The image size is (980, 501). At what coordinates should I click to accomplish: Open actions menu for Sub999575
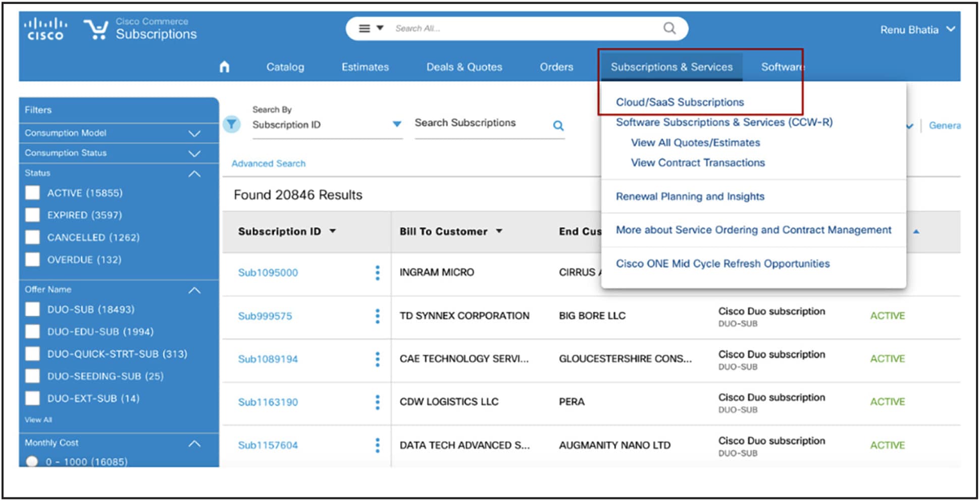(377, 316)
